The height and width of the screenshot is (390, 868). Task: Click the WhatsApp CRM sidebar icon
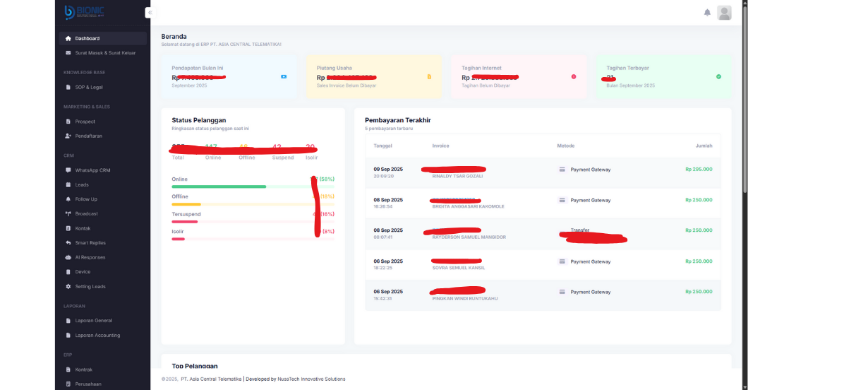(68, 170)
